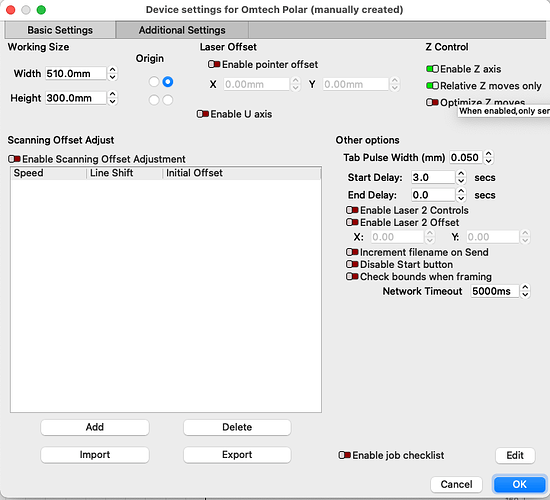
Task: Click the Tab Pulse Width field
Action: 466,158
